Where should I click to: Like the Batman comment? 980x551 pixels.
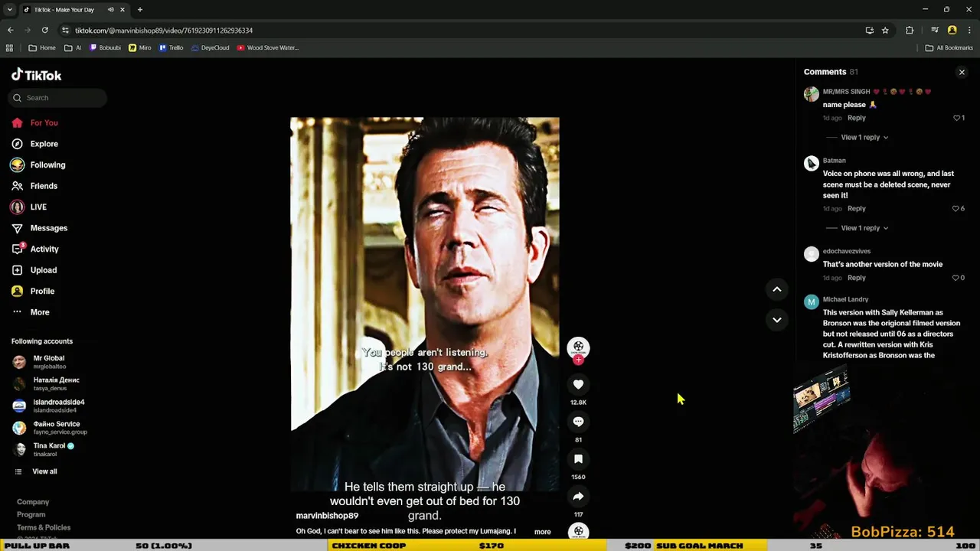956,208
